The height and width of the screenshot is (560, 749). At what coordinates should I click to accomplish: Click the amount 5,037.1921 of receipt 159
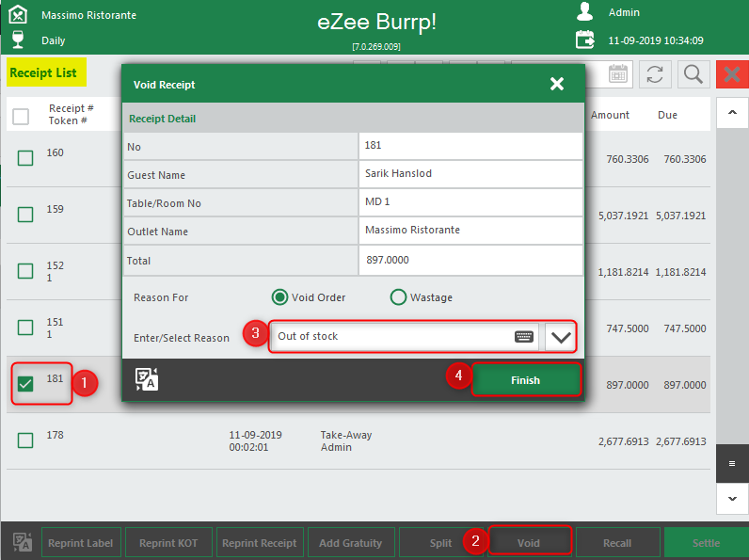[623, 216]
